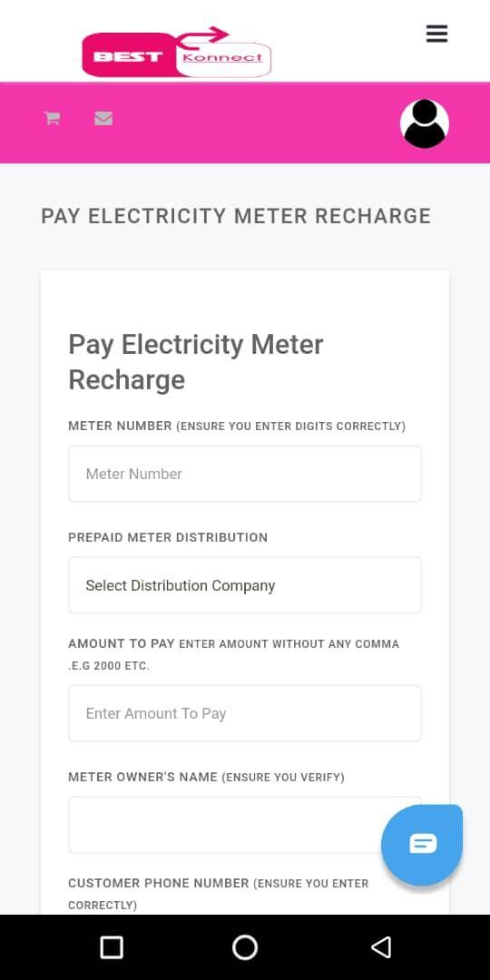Focus the Enter Amount To Pay field
This screenshot has height=980, width=490.
(x=245, y=713)
